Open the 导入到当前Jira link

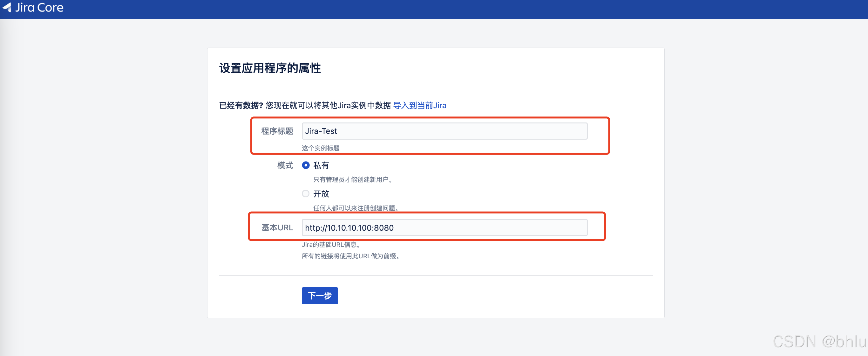[419, 105]
